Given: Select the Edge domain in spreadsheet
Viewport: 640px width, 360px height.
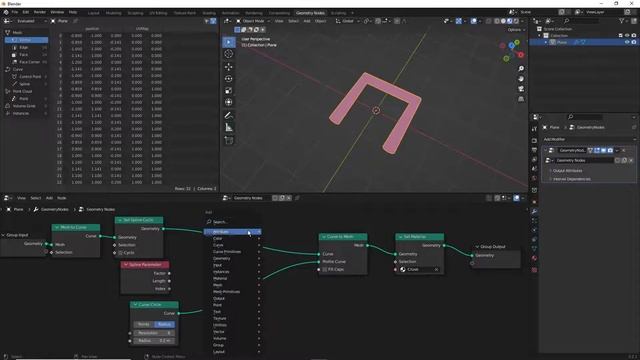Looking at the screenshot, I should coord(27,47).
